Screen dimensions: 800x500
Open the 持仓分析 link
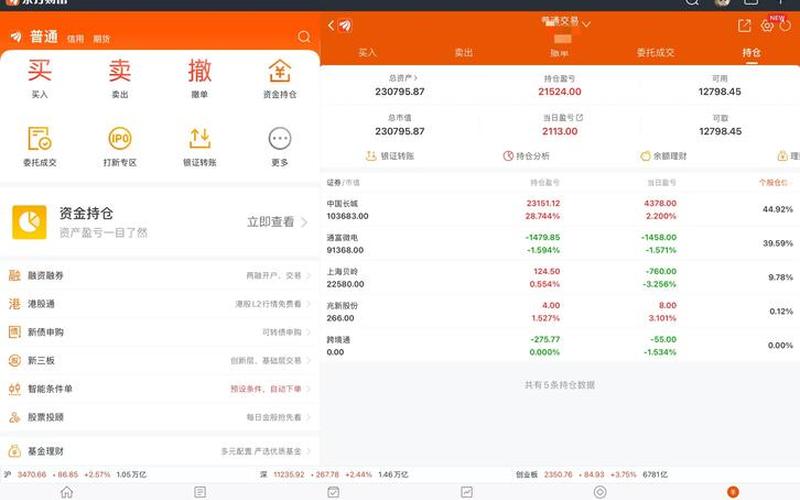(x=526, y=156)
